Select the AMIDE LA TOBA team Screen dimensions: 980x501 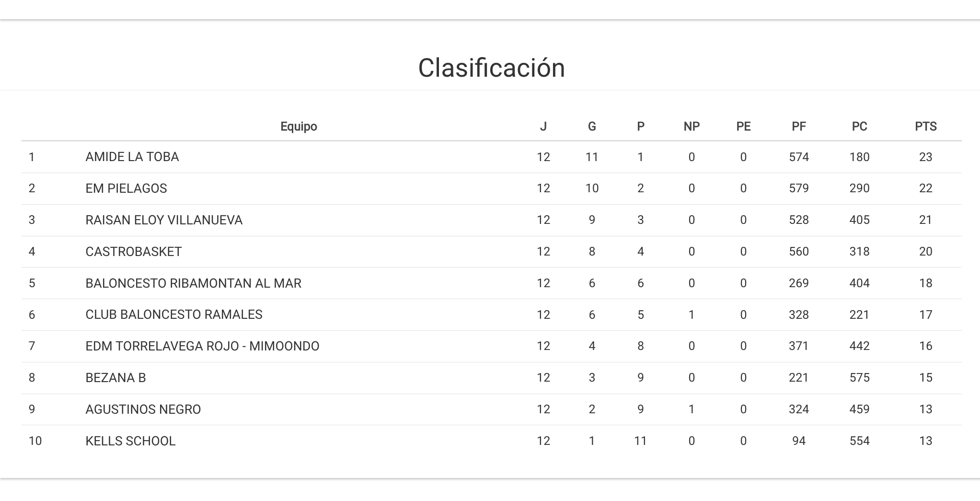(x=132, y=157)
